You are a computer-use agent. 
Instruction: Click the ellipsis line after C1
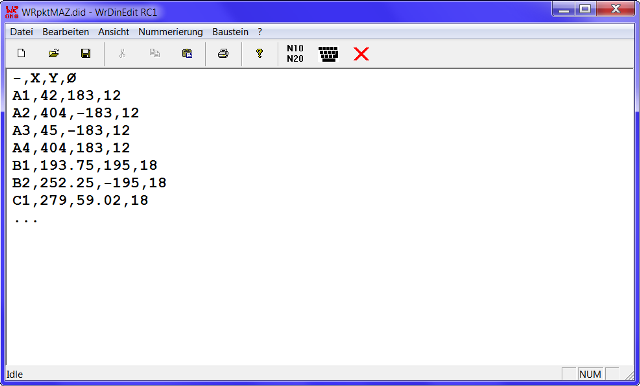(26, 221)
